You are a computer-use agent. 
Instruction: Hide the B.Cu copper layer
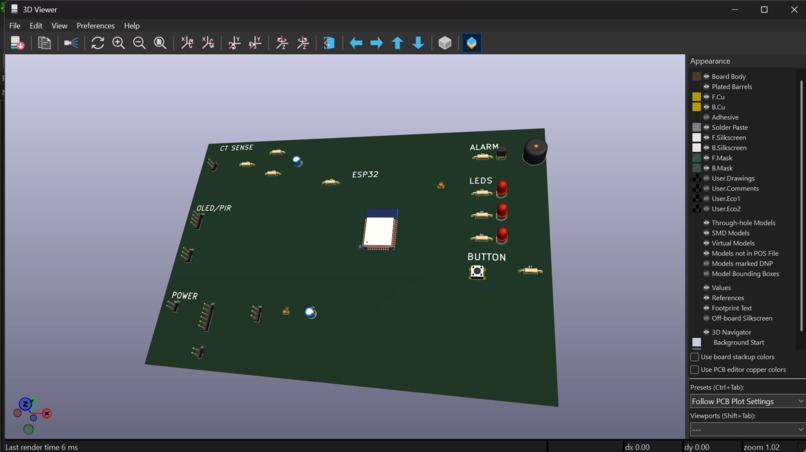point(706,107)
